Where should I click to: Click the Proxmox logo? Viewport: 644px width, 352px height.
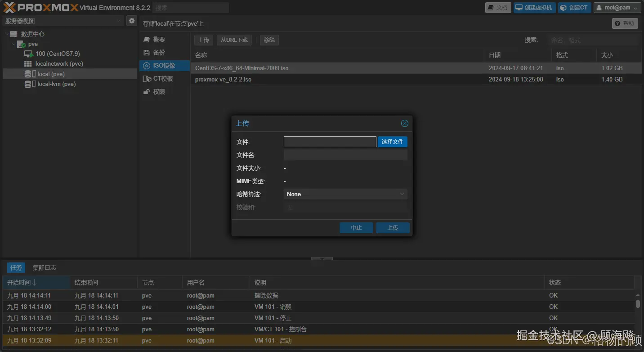[x=40, y=8]
